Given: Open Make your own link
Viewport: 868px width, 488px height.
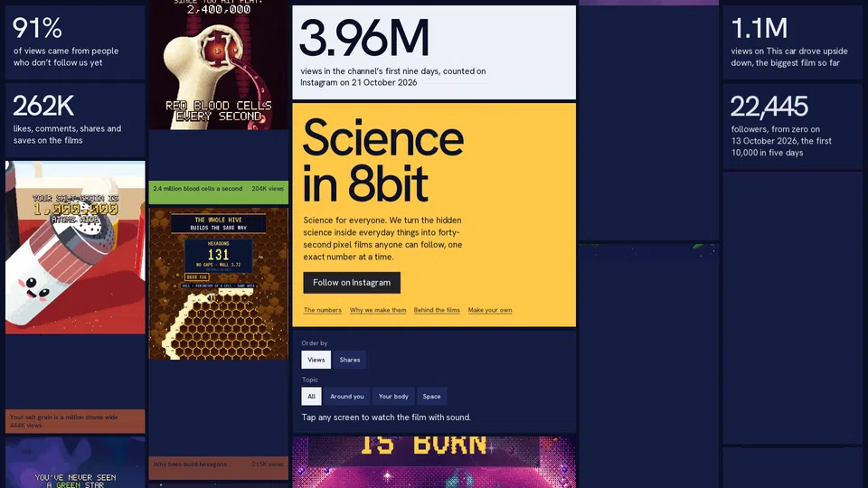Looking at the screenshot, I should [x=490, y=310].
